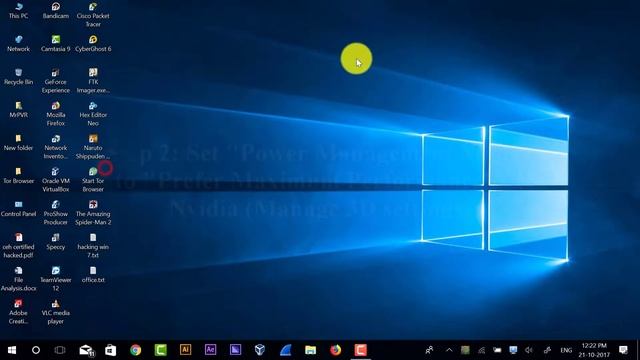Select the Bandicam desktop shortcut
Viewport: 640px width, 360px height.
coord(56,11)
